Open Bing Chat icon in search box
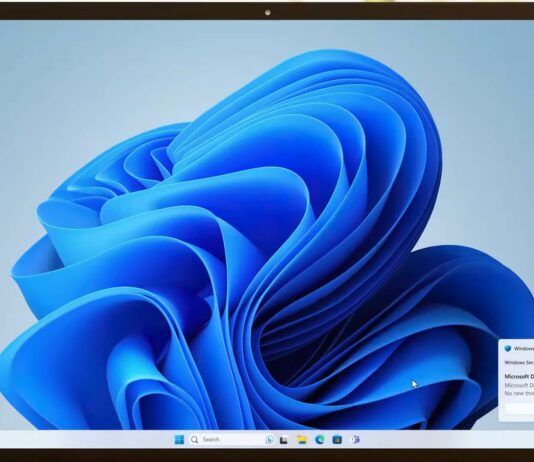The image size is (534, 462). pyautogui.click(x=269, y=440)
